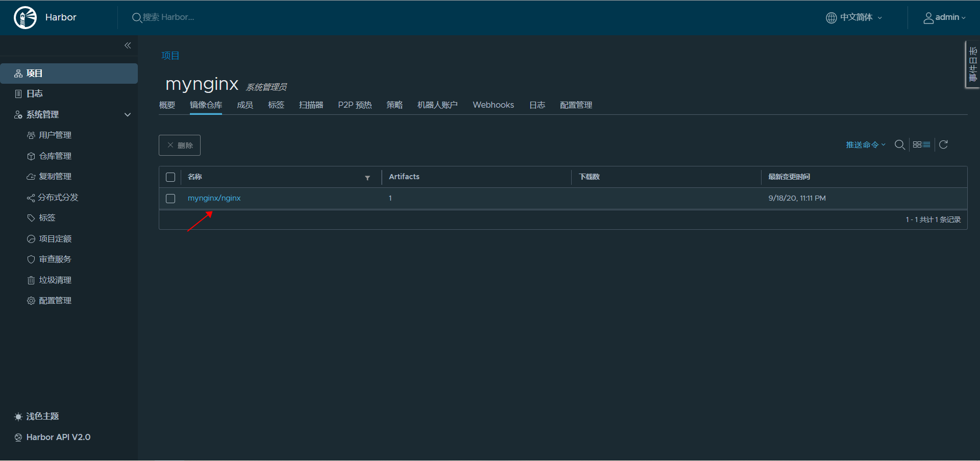This screenshot has width=980, height=461.
Task: Click the 用户管理 users icon
Action: pyautogui.click(x=31, y=135)
